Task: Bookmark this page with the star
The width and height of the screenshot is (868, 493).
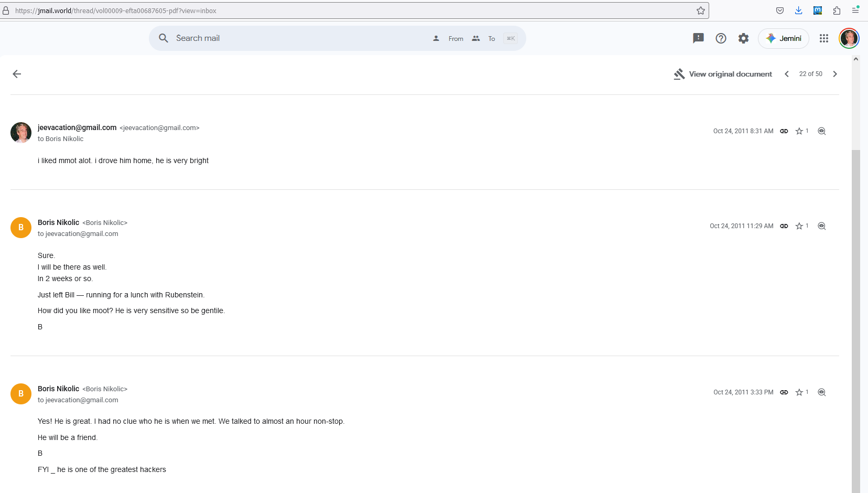Action: point(701,10)
